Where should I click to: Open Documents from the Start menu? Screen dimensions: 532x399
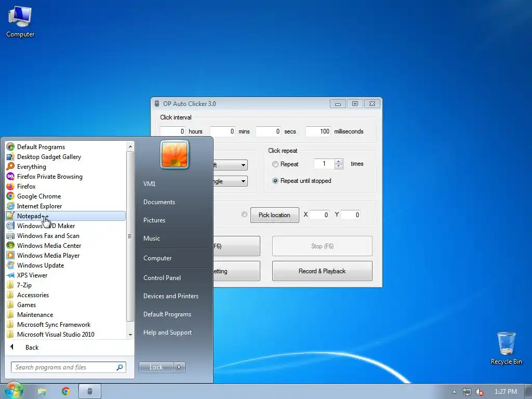[159, 202]
